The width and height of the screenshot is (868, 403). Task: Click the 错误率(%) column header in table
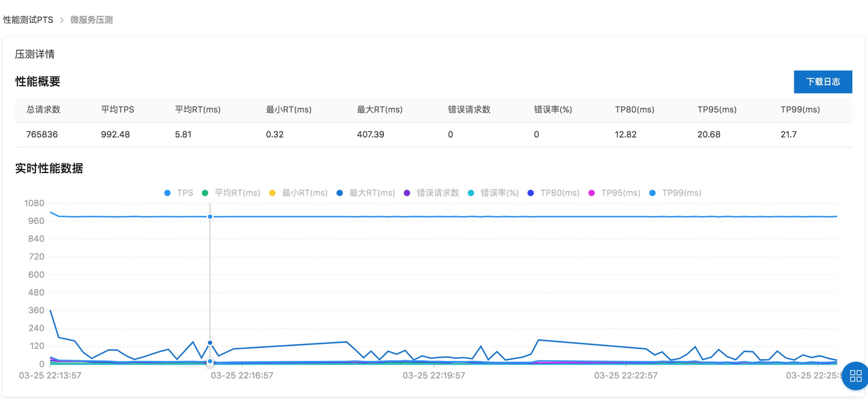553,109
